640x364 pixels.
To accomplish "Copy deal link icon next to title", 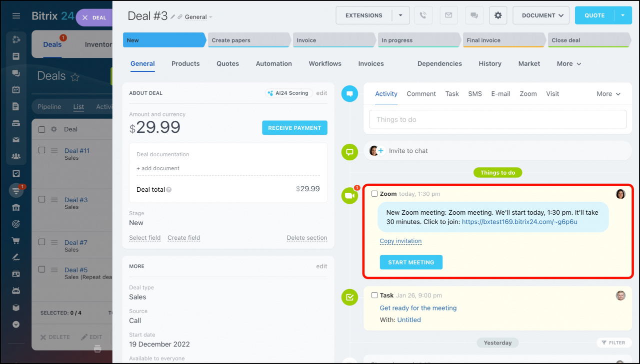I will point(180,17).
